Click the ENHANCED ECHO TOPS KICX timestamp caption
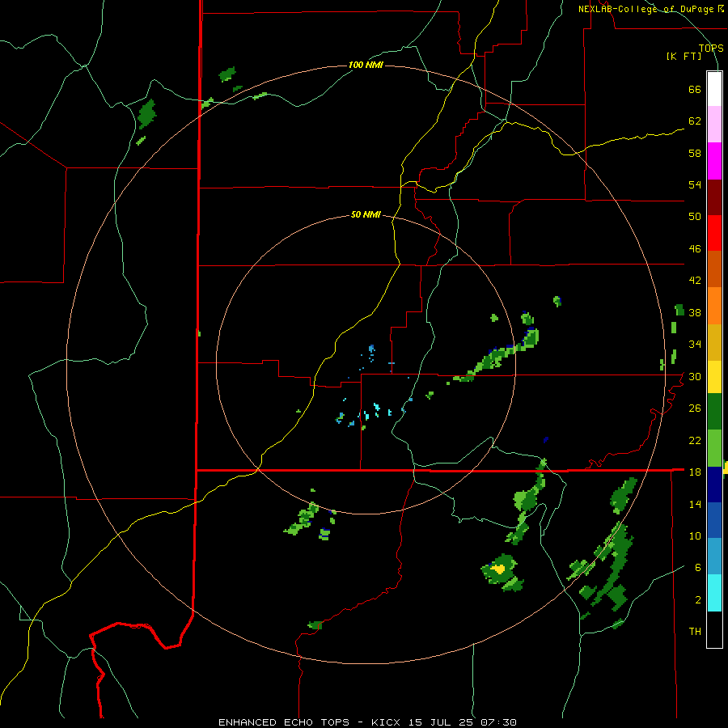728x728 pixels. pos(367,722)
